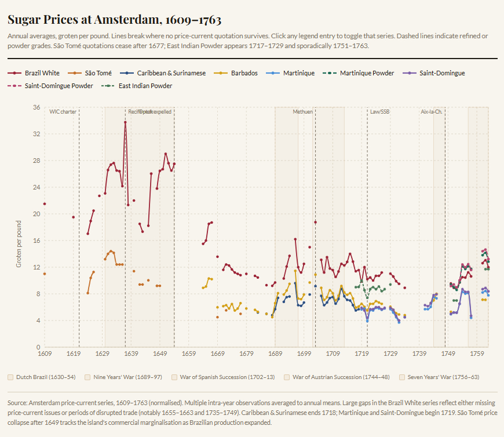The width and height of the screenshot is (504, 437).
Task: Click the Dutch Brazil (1630–54) period swatch
Action: tap(10, 377)
